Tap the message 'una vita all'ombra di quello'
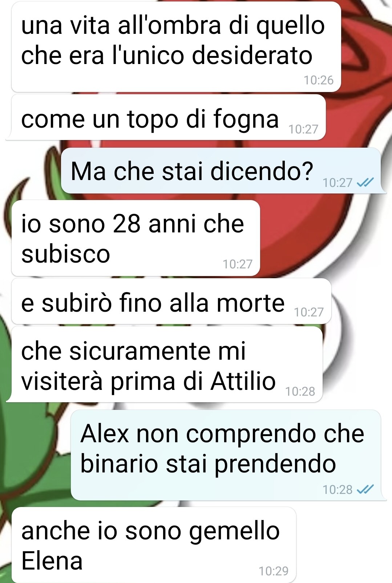This screenshot has height=583, width=392. [176, 47]
